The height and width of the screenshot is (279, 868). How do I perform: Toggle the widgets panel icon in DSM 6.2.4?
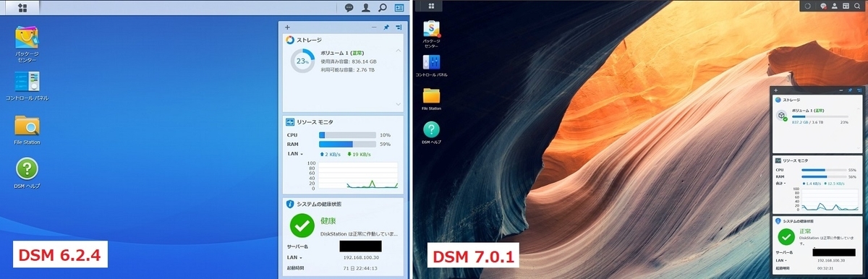pyautogui.click(x=399, y=8)
